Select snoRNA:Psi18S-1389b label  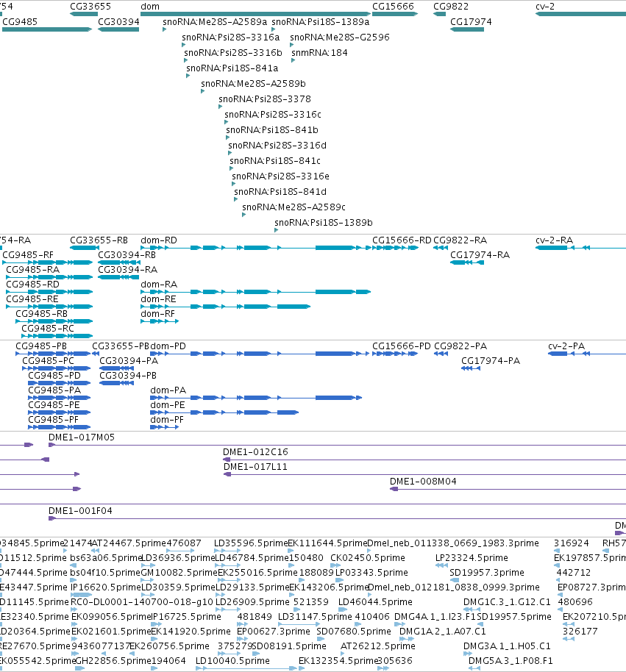coord(323,223)
